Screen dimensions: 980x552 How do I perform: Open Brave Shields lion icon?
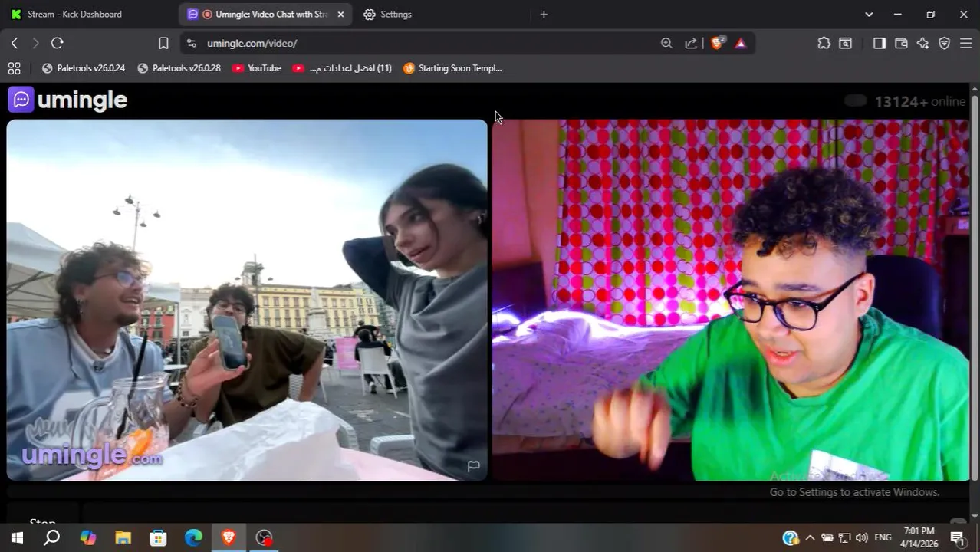(x=717, y=44)
